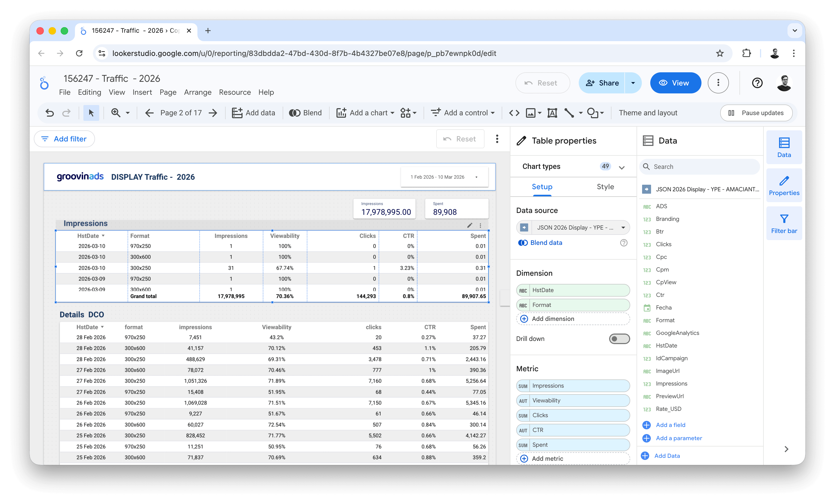The height and width of the screenshot is (504, 835).
Task: Click the Add a field link
Action: point(670,425)
